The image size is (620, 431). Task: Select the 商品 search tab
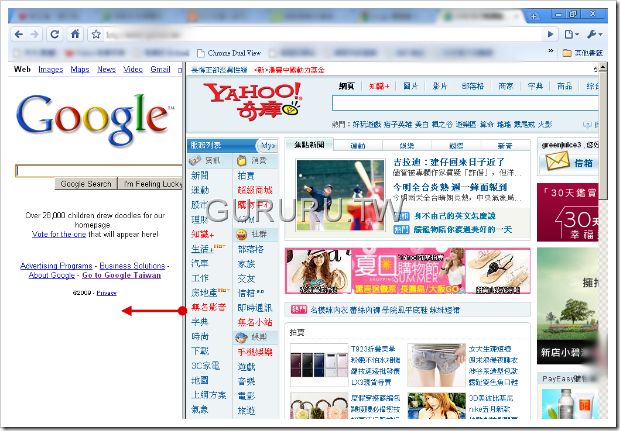pyautogui.click(x=564, y=86)
